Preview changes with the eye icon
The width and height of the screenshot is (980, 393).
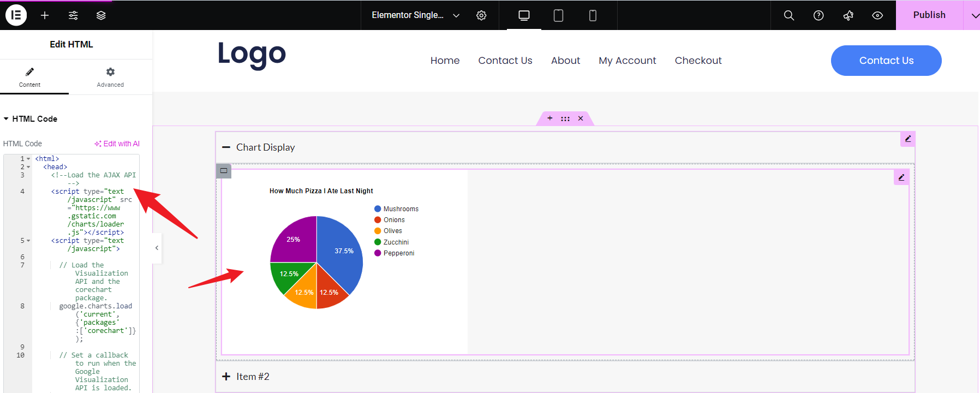(x=877, y=15)
